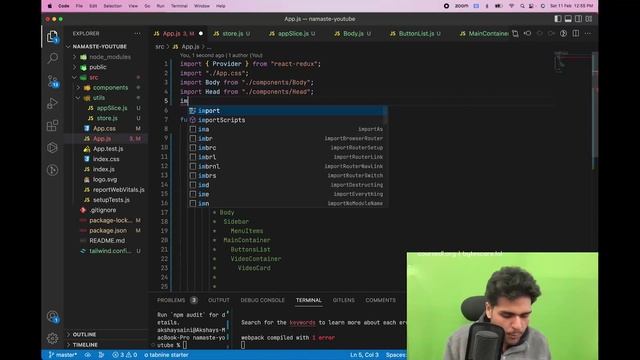Open the Apple menu
Viewport: 640px width, 360px height.
tap(50, 6)
